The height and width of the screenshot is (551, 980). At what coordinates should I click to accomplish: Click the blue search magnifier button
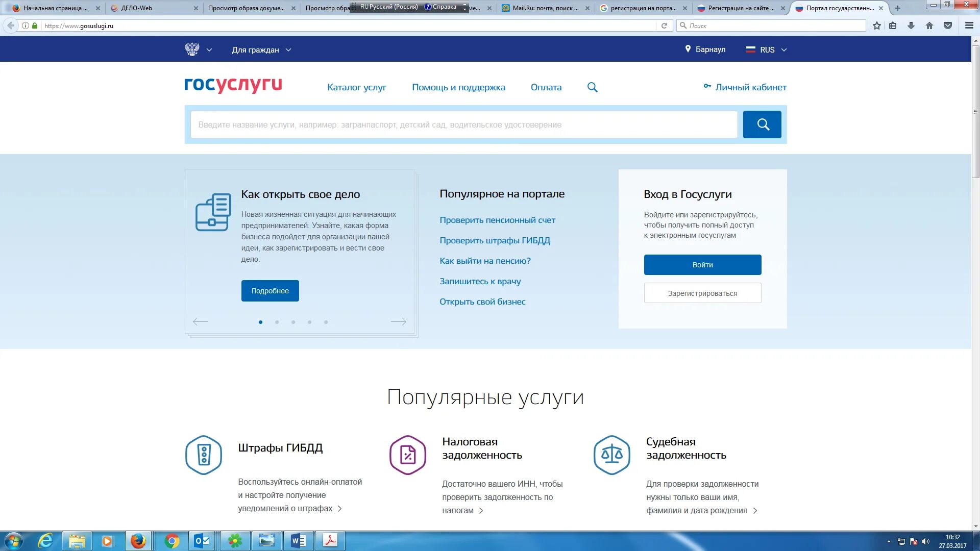coord(762,124)
